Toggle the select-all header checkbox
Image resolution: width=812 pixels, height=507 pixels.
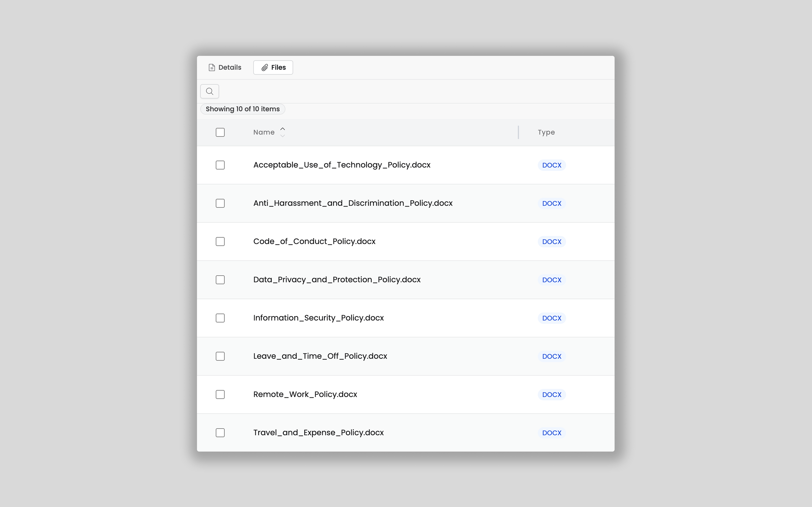coord(220,132)
